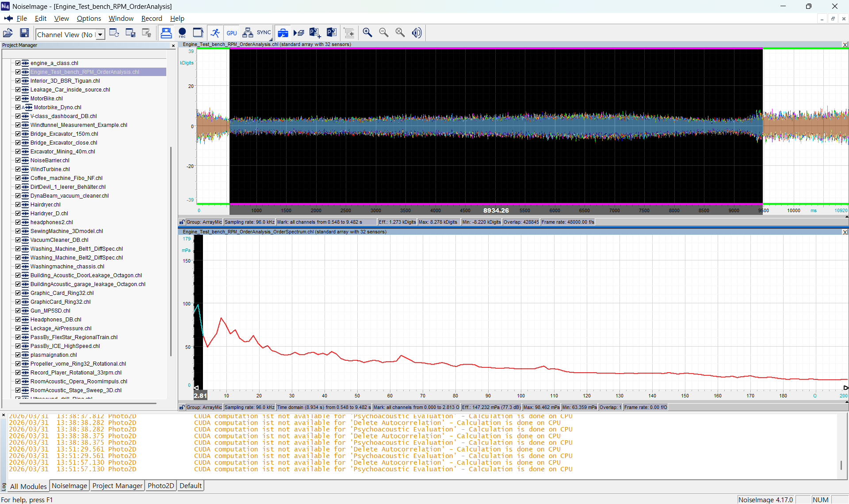849x504 pixels.
Task: Click the Project Manager vertical scrollbar
Action: point(171,251)
